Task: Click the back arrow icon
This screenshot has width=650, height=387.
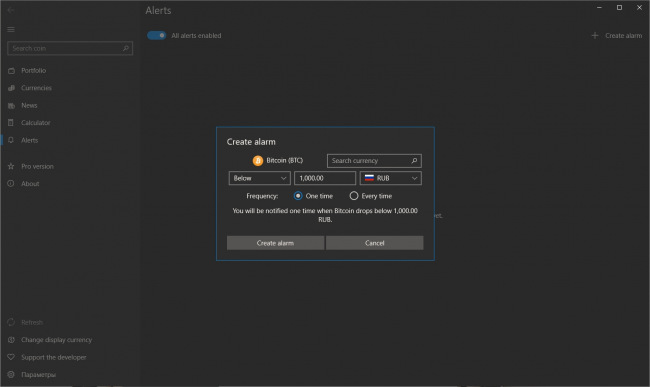Action: (11, 10)
